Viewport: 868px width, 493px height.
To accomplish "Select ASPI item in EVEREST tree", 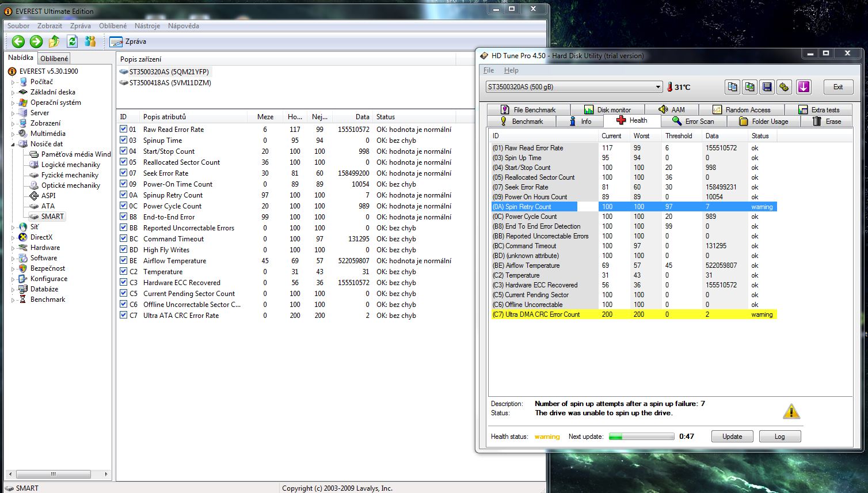I will (48, 196).
